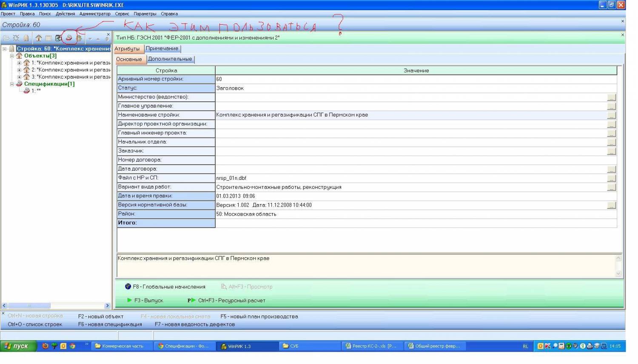The width and height of the screenshot is (638, 364).
Task: Click the table grid toolbar icon
Action: pos(48,38)
